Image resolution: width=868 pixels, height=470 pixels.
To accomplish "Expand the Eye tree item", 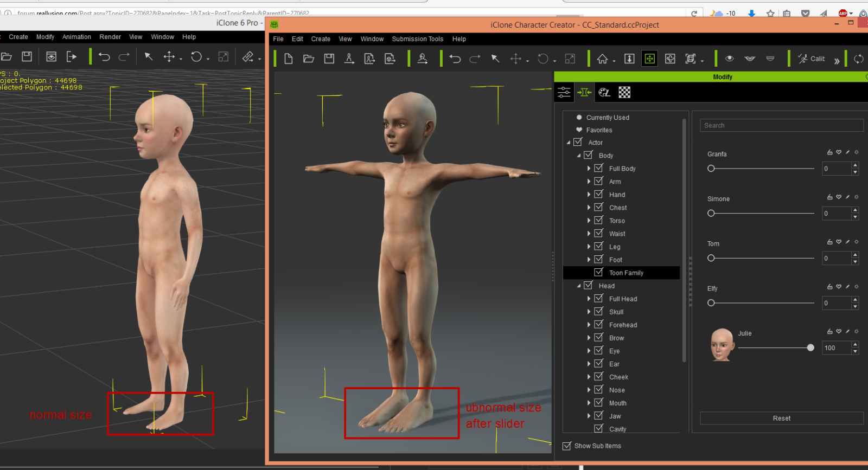I will point(589,351).
